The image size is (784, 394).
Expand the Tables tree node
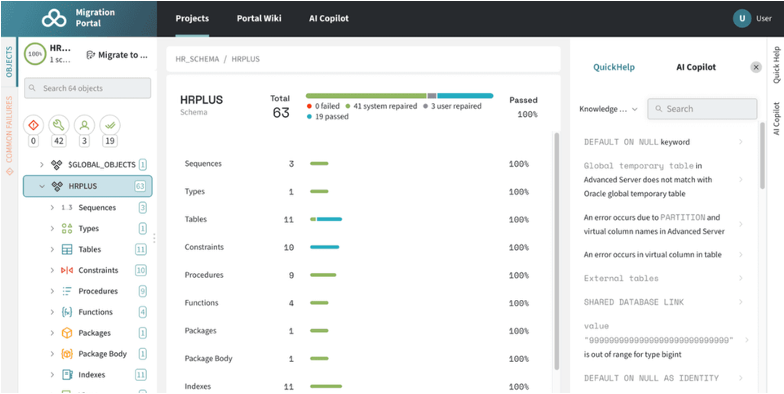[52, 250]
